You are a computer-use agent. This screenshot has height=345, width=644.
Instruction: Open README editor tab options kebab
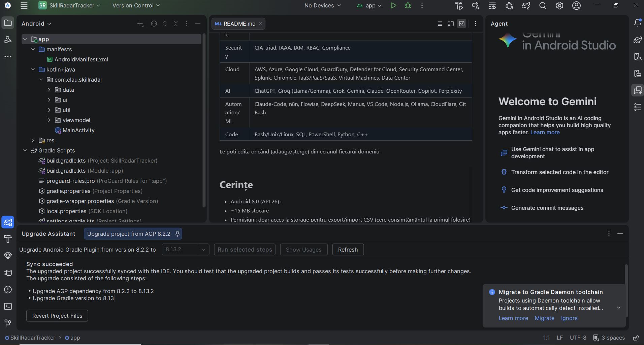click(476, 24)
